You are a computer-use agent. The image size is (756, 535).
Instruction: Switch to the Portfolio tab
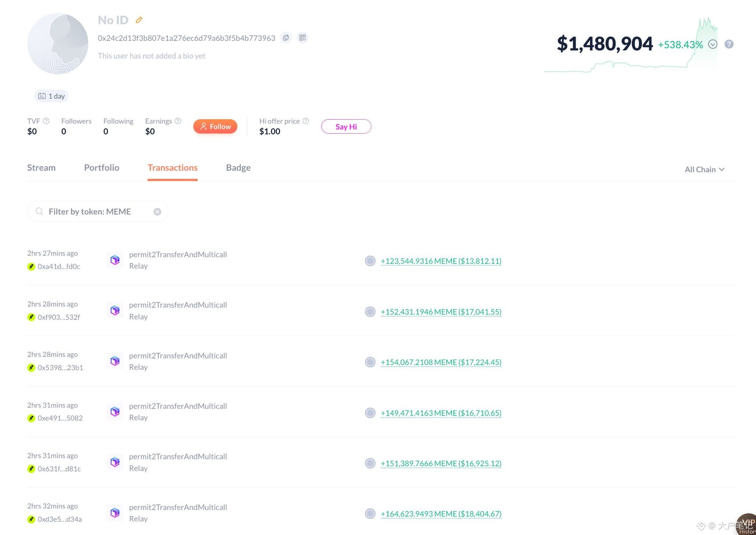click(x=102, y=168)
